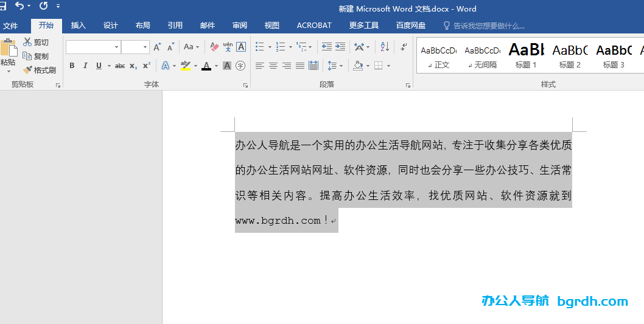Switch to the 插入 ribbon tab
Image resolution: width=644 pixels, height=324 pixels.
[x=78, y=26]
